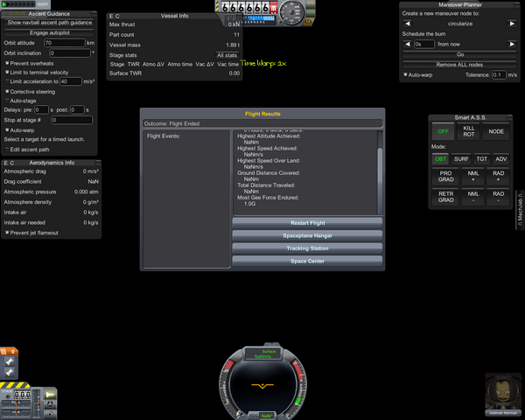Click right arrow beside 'from now' schedule option
This screenshot has width=525, height=420.
pyautogui.click(x=512, y=44)
